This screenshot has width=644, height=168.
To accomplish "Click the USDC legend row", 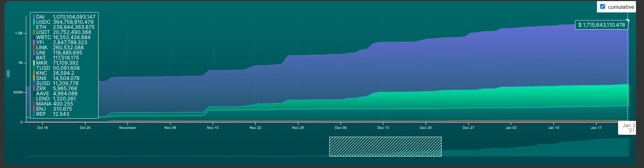I will (64, 22).
